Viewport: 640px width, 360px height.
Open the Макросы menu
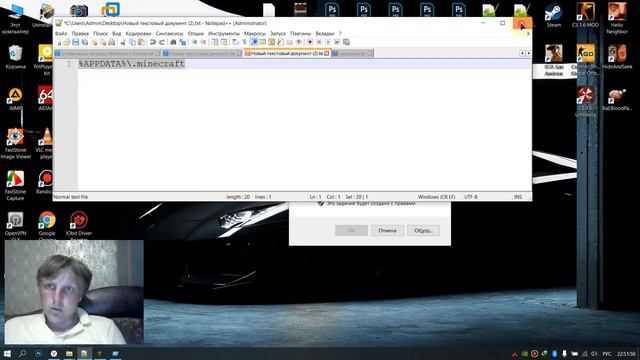click(255, 33)
